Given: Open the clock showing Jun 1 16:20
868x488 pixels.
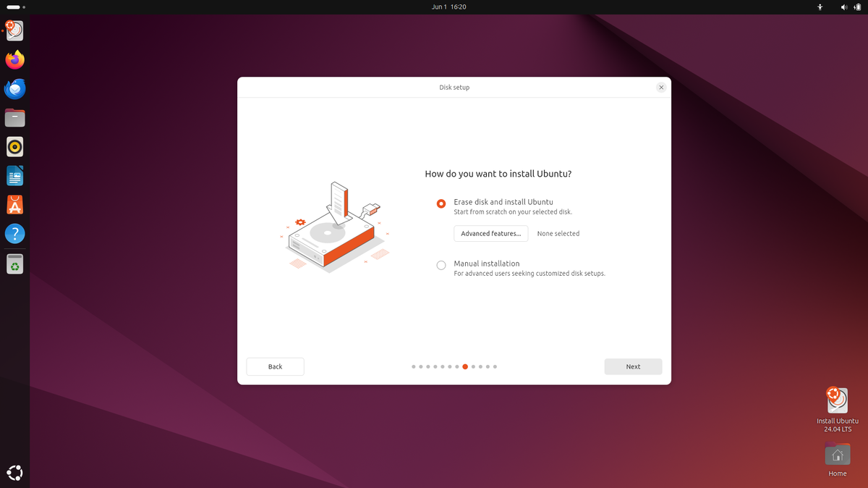Looking at the screenshot, I should (448, 7).
